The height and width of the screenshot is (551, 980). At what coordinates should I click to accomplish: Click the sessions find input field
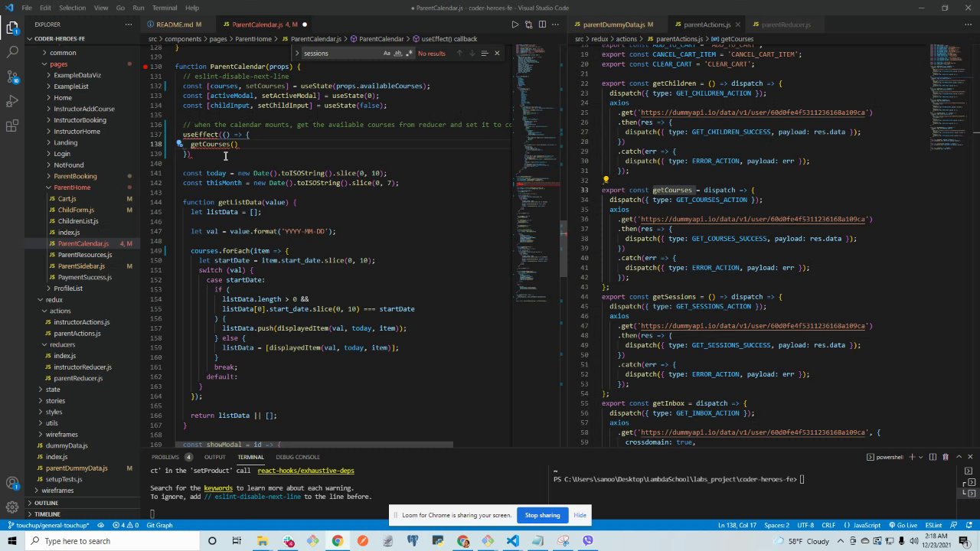point(341,54)
